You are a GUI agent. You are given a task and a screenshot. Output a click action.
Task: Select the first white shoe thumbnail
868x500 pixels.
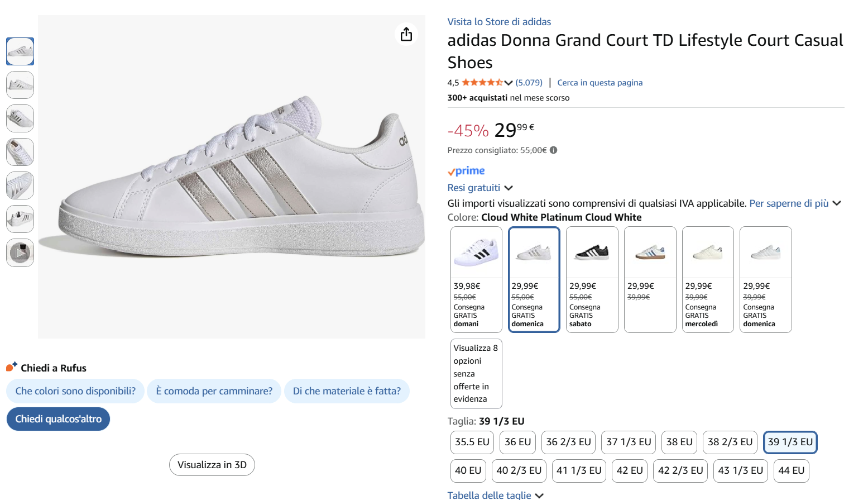coord(20,51)
